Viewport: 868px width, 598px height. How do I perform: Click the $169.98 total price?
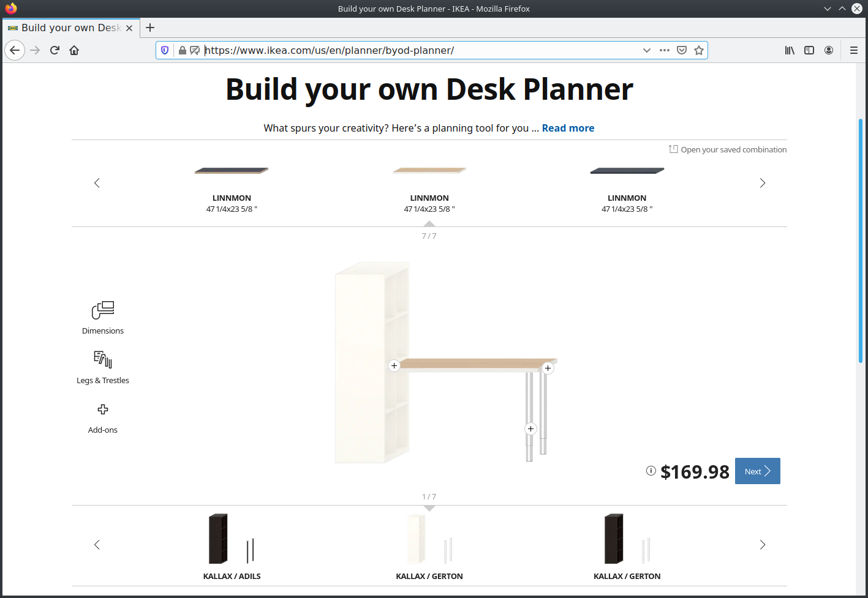pos(695,472)
